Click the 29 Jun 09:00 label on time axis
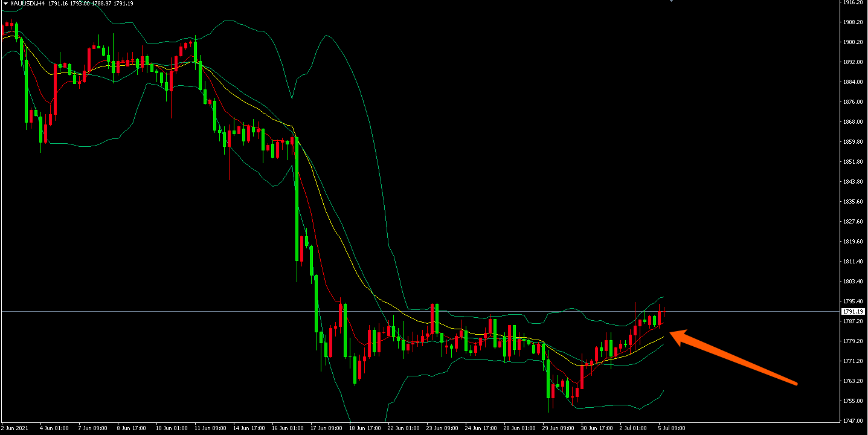Image resolution: width=868 pixels, height=435 pixels. pyautogui.click(x=558, y=428)
